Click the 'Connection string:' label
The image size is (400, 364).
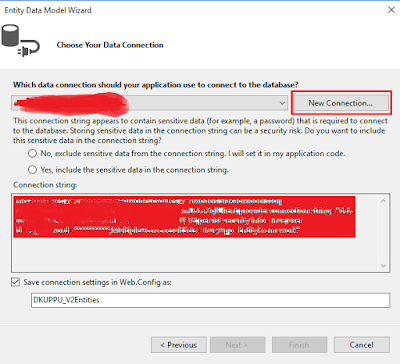point(45,185)
